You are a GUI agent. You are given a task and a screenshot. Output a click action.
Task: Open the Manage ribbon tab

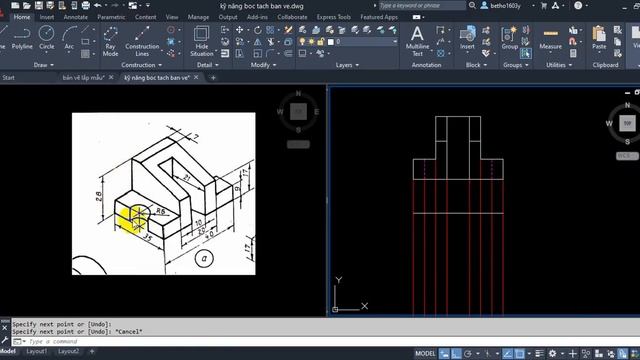(x=198, y=17)
